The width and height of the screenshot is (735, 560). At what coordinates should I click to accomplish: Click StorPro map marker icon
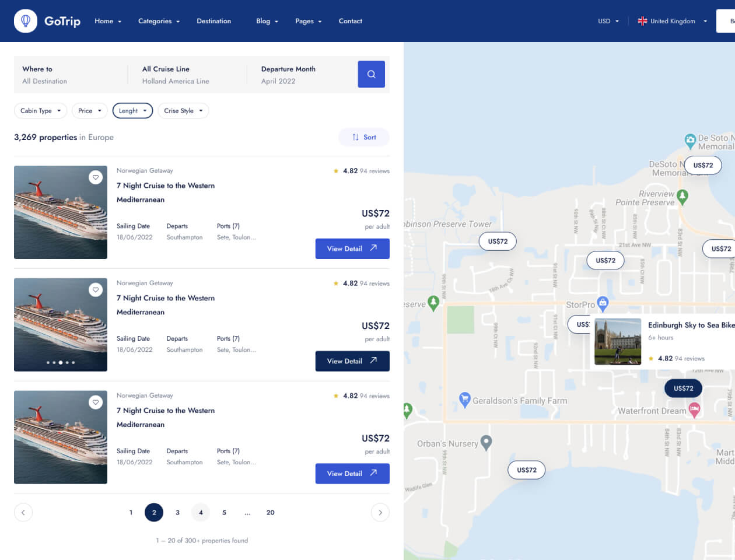point(603,303)
